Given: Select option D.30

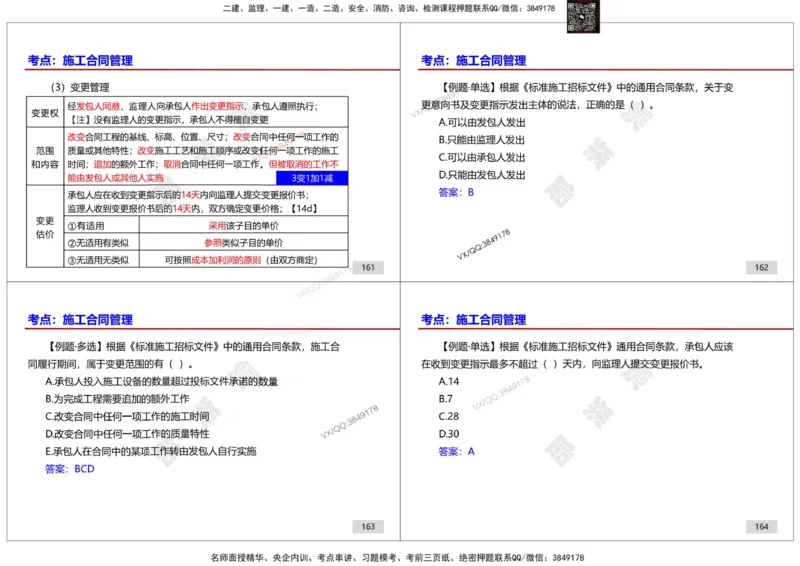Looking at the screenshot, I should (449, 434).
